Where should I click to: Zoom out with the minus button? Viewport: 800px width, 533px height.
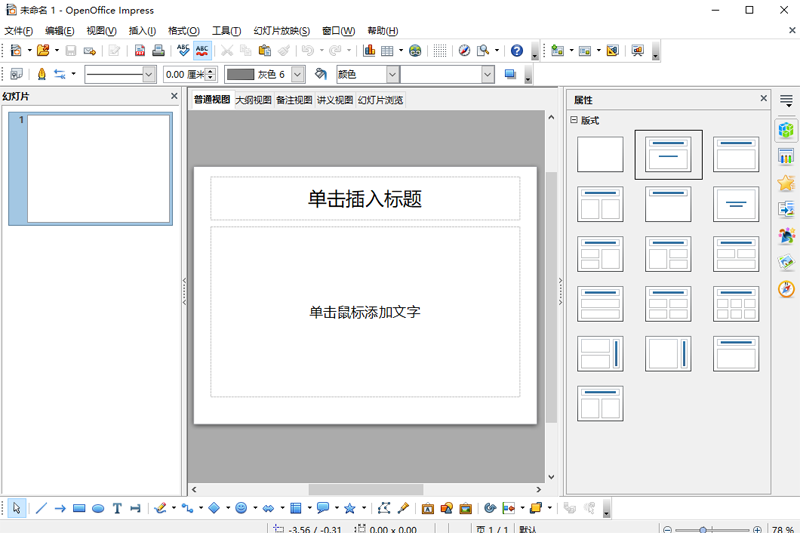point(667,529)
